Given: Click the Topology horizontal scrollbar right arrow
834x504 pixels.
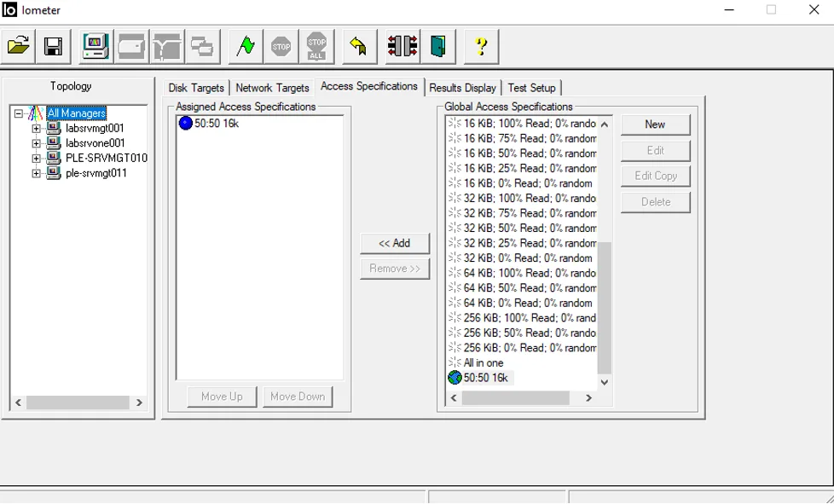Looking at the screenshot, I should tap(139, 403).
